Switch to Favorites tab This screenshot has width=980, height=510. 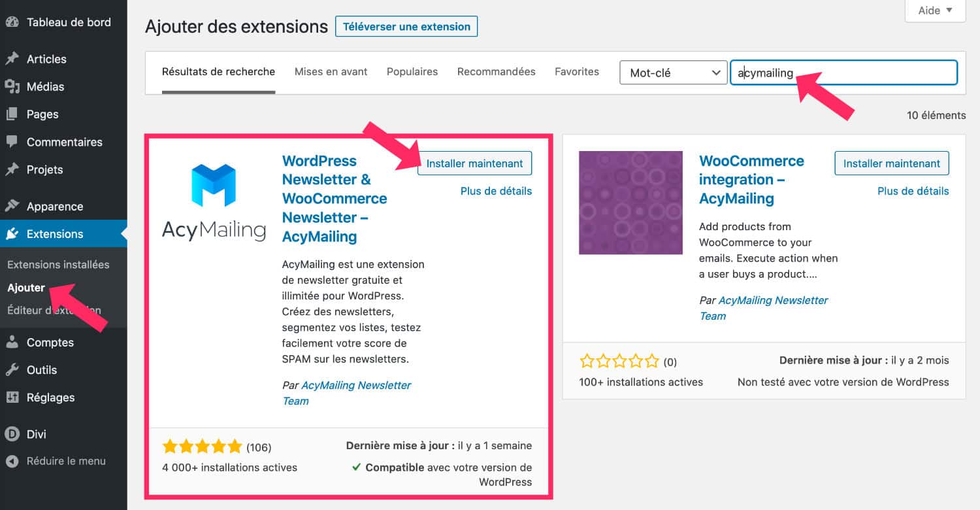click(x=577, y=72)
